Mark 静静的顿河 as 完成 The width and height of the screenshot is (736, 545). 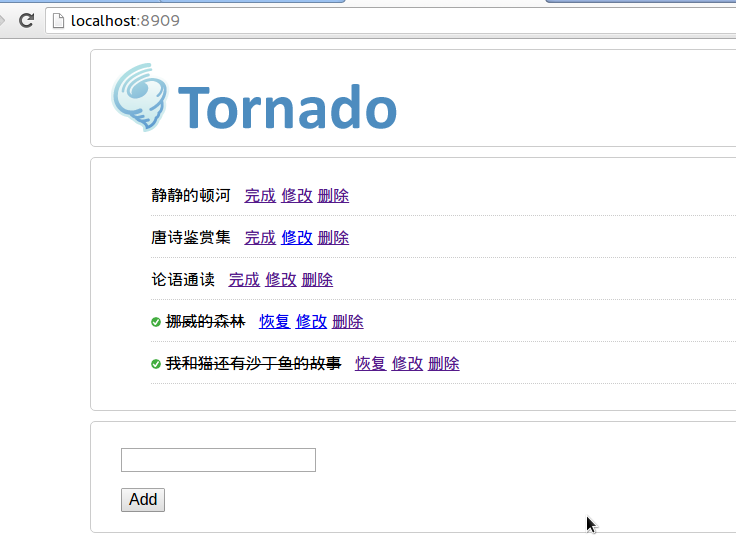pos(260,195)
